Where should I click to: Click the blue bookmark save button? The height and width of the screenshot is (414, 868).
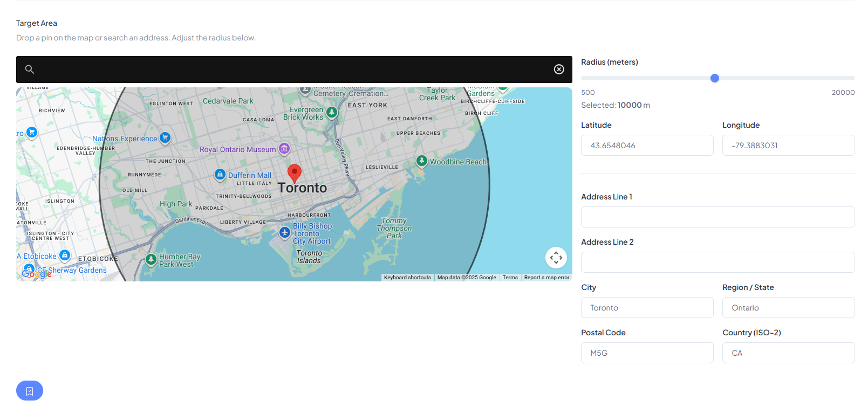coord(30,391)
